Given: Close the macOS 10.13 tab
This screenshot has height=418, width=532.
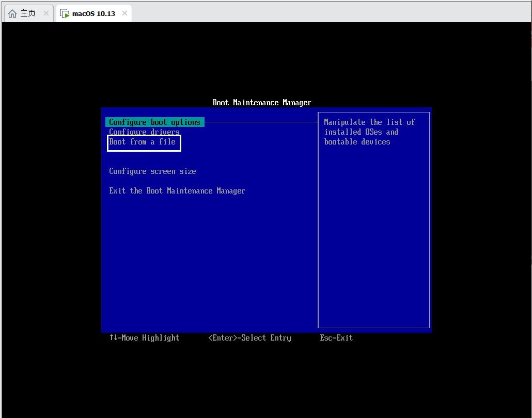Looking at the screenshot, I should (x=125, y=13).
